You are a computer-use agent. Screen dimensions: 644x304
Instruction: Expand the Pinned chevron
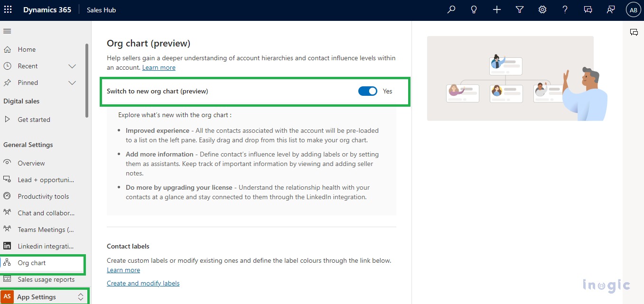pyautogui.click(x=72, y=83)
